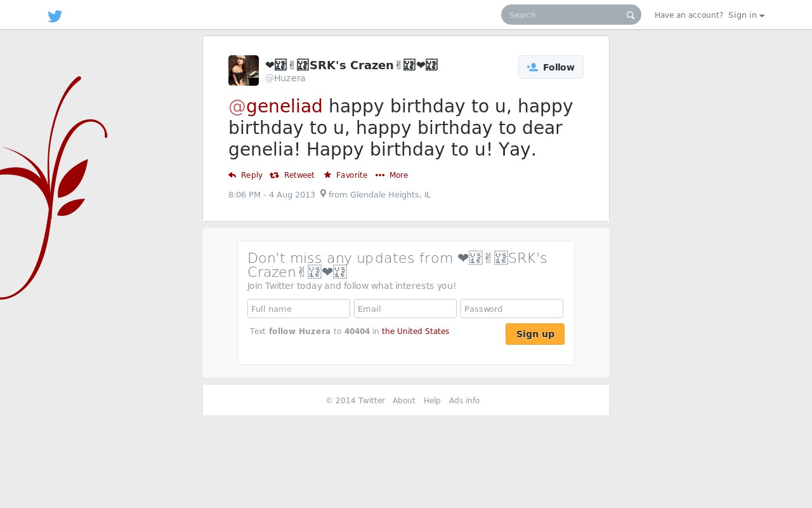Click the search magnifier icon
The image size is (812, 508).
pyautogui.click(x=631, y=15)
